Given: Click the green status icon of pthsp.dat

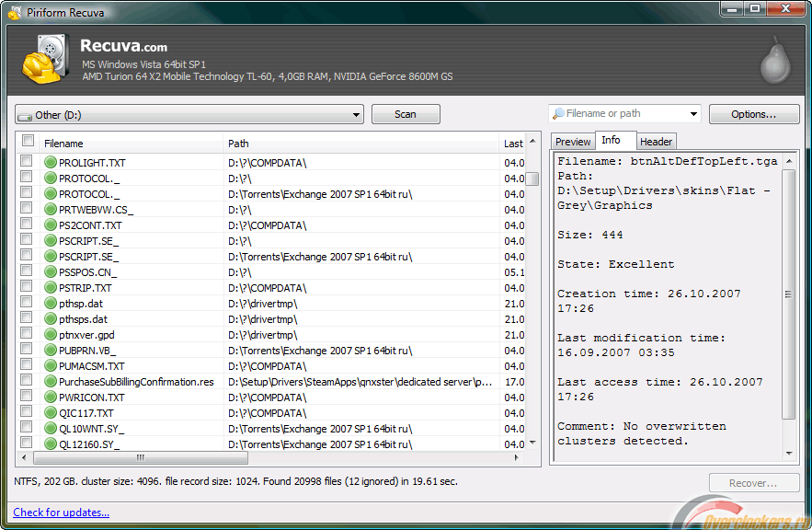Looking at the screenshot, I should [51, 303].
